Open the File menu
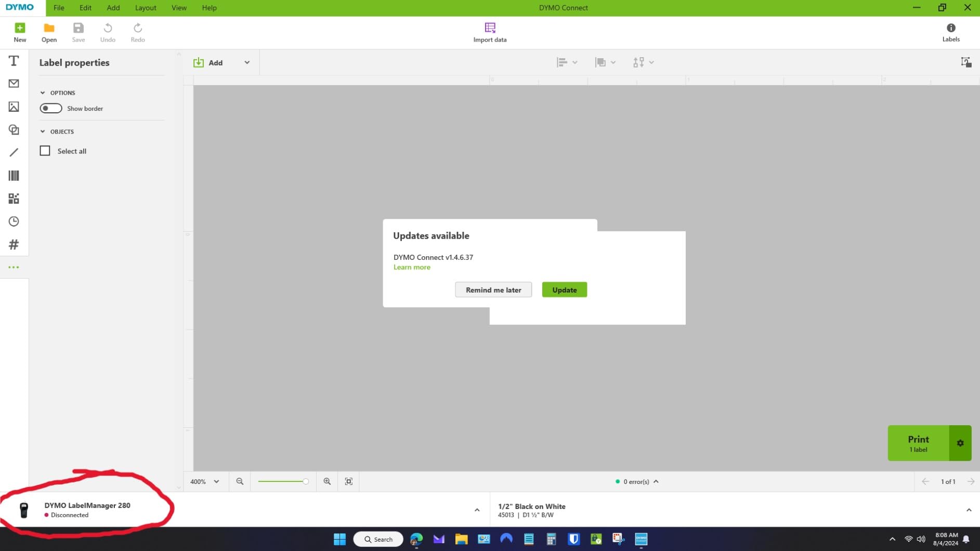The height and width of the screenshot is (551, 980). pos(59,8)
